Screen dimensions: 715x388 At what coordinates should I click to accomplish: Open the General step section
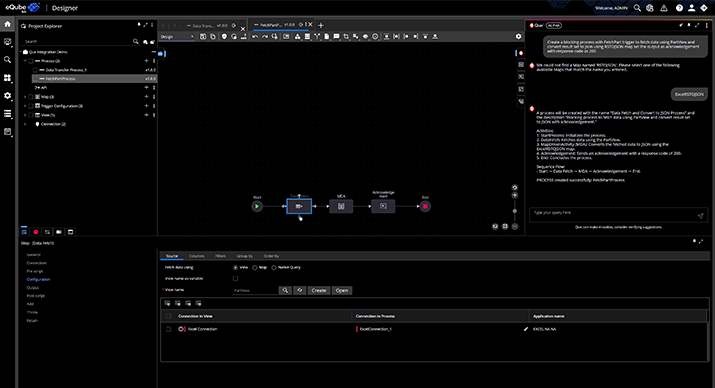[x=34, y=255]
